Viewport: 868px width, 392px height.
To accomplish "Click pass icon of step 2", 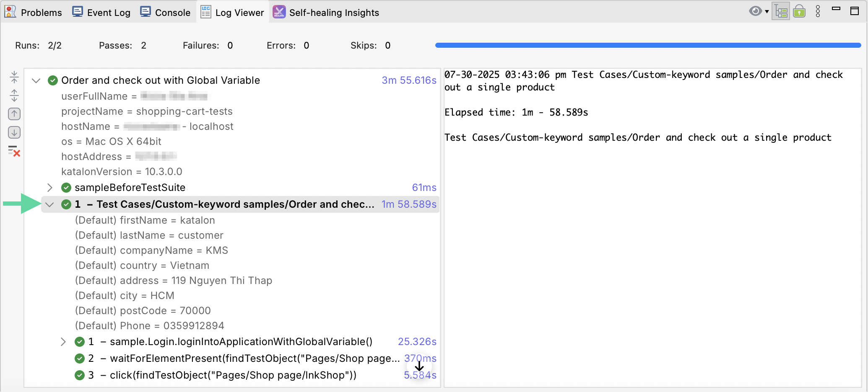I will tap(80, 358).
